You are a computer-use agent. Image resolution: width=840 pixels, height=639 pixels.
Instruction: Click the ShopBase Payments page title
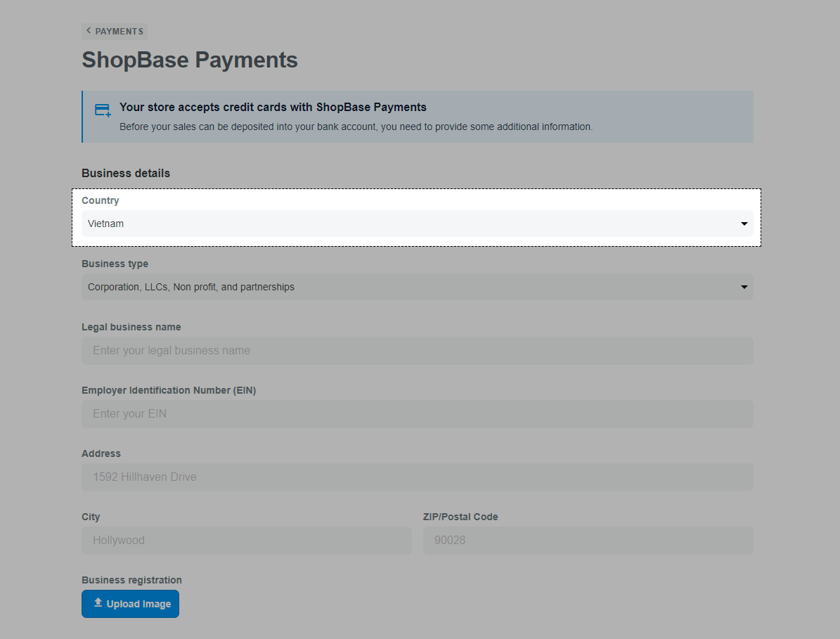190,60
